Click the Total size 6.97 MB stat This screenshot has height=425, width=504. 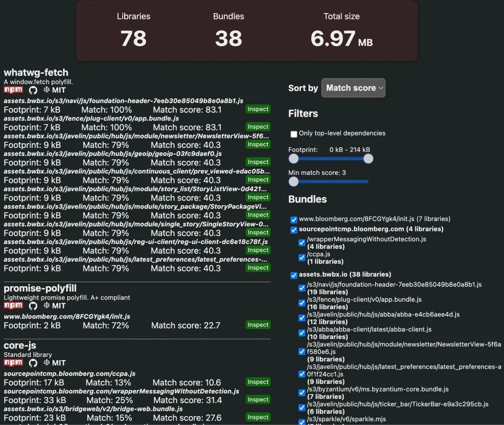pos(341,30)
